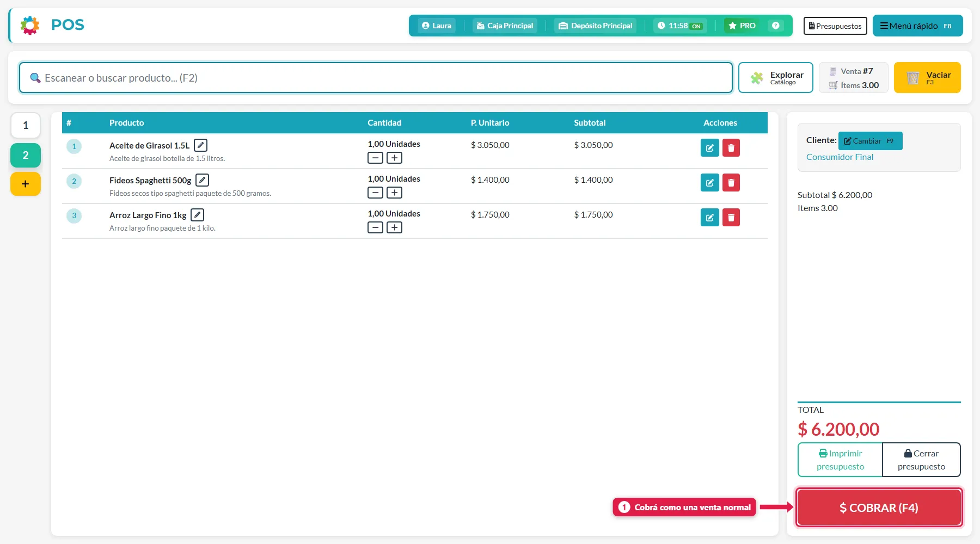Click the POS gear logo

tap(30, 25)
